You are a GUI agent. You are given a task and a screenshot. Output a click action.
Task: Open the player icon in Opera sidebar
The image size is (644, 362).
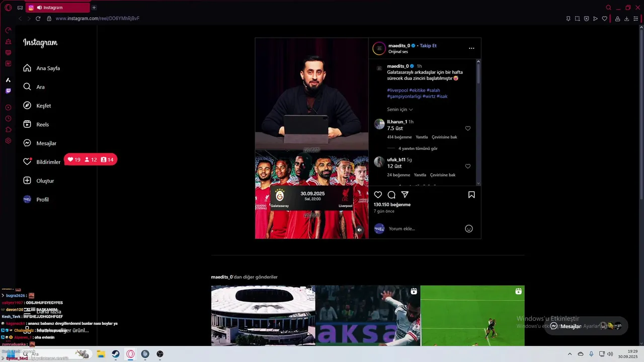tap(8, 108)
